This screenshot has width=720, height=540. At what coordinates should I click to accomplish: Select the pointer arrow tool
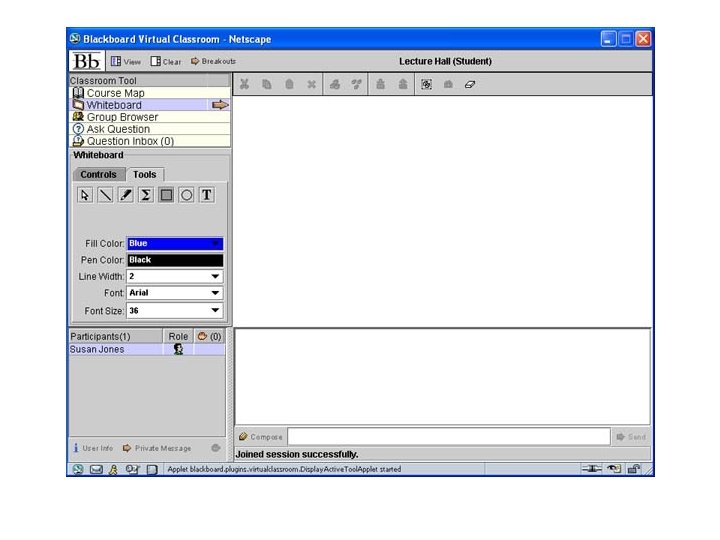pos(84,195)
